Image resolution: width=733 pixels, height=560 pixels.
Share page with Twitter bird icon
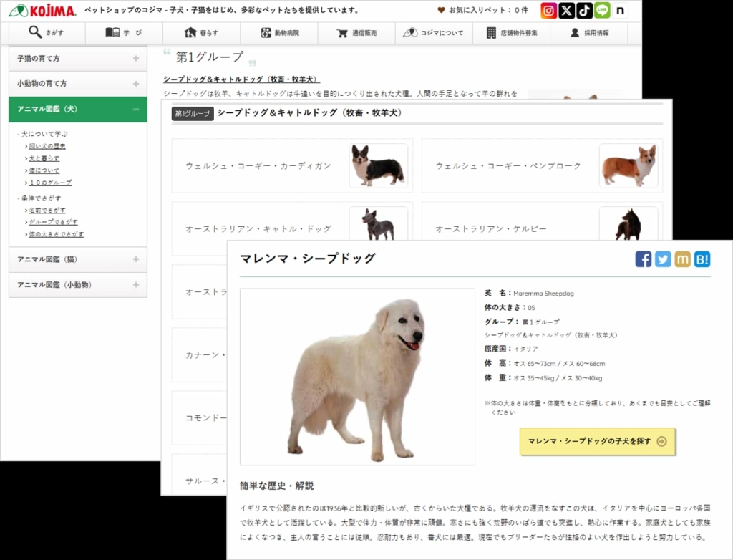663,259
